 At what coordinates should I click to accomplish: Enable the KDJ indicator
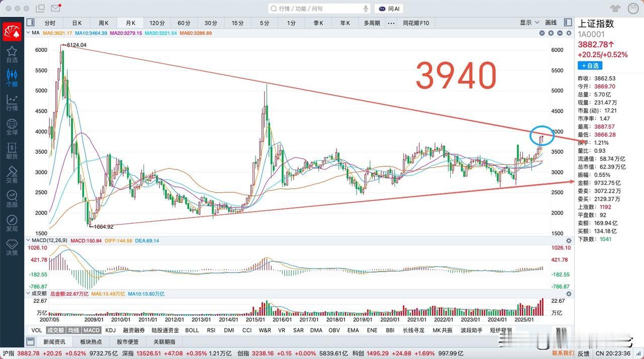(x=110, y=330)
